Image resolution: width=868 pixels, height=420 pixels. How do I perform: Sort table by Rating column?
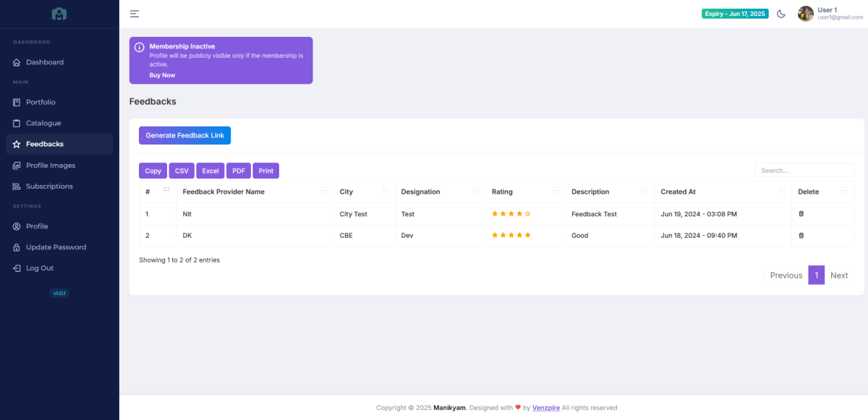(524, 192)
